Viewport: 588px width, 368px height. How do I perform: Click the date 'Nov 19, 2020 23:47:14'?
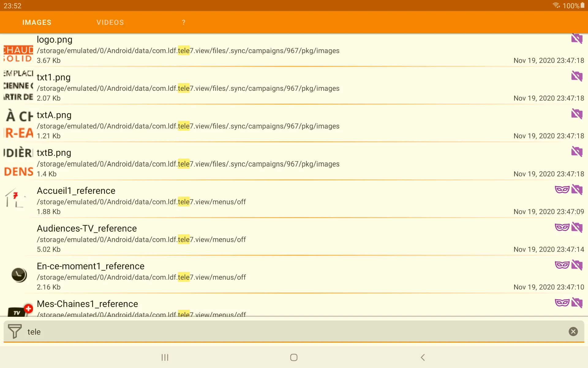[549, 249]
